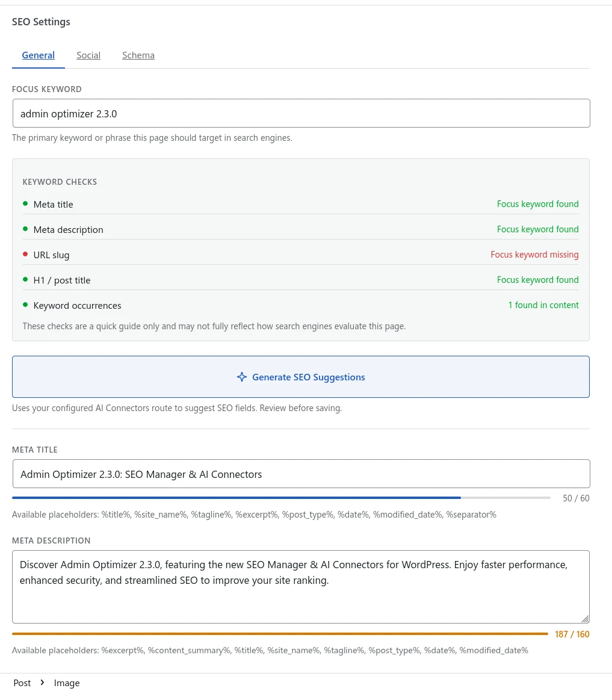The width and height of the screenshot is (612, 700).
Task: Click 'Focus keyword found' status for H1 / post title
Action: coord(537,280)
